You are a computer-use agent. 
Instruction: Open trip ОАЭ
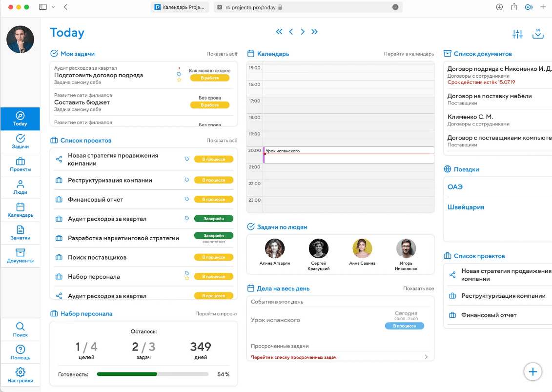(455, 187)
